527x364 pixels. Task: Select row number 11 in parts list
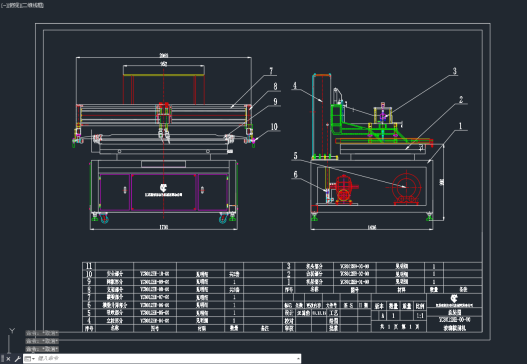[x=89, y=266]
